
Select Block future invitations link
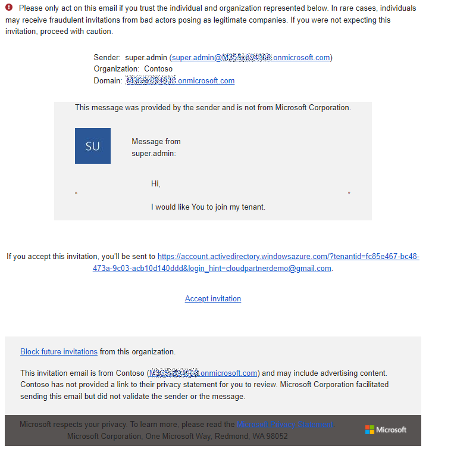coord(59,352)
